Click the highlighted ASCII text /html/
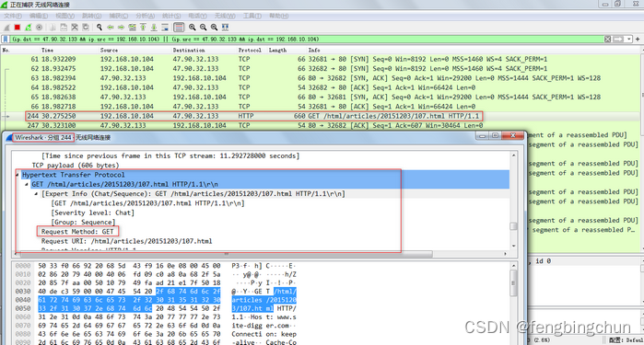 [285, 292]
